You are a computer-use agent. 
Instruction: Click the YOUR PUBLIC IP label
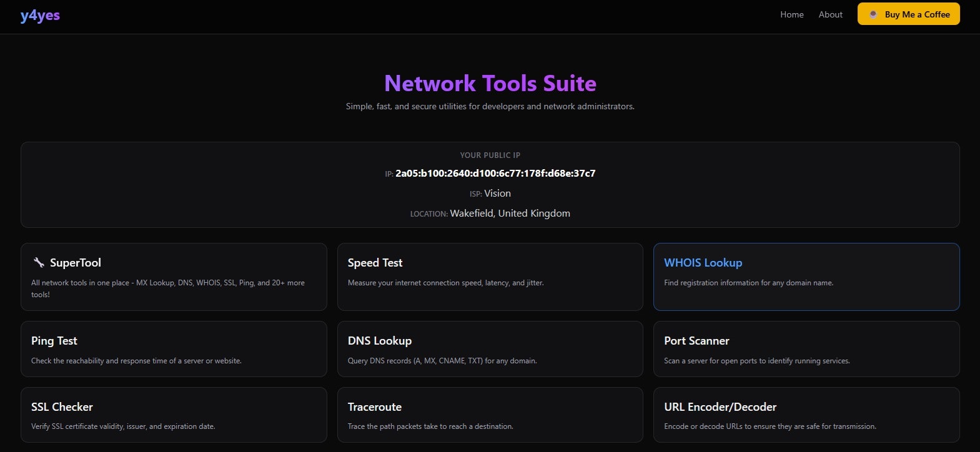point(490,155)
